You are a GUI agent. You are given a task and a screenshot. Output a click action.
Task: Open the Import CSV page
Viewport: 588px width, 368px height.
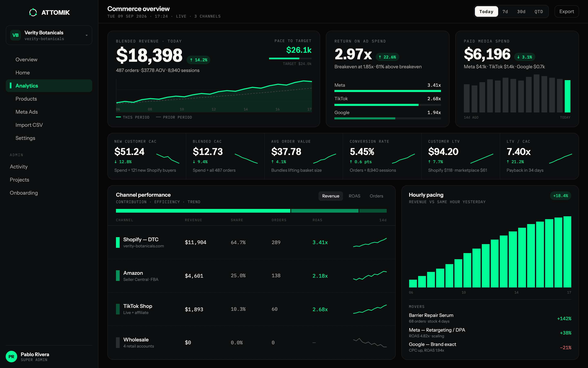tap(49, 125)
